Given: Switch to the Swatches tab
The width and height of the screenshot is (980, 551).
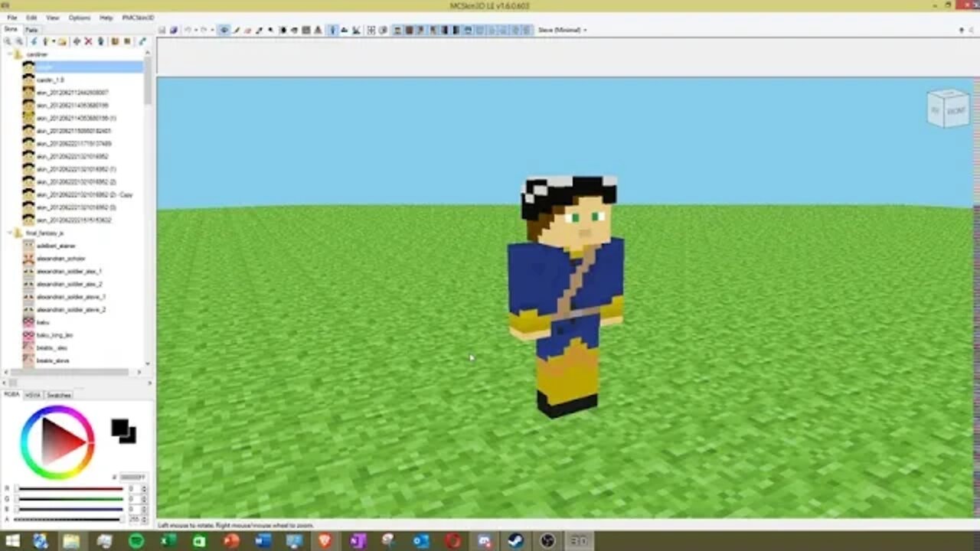Looking at the screenshot, I should [x=59, y=395].
